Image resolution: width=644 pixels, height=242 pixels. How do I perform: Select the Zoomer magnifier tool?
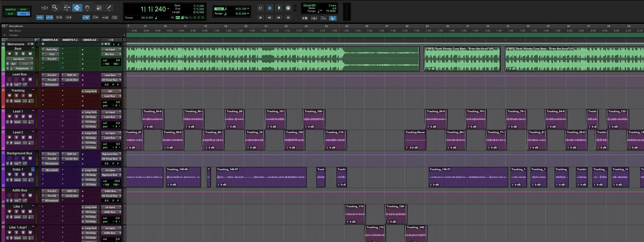tap(55, 7)
